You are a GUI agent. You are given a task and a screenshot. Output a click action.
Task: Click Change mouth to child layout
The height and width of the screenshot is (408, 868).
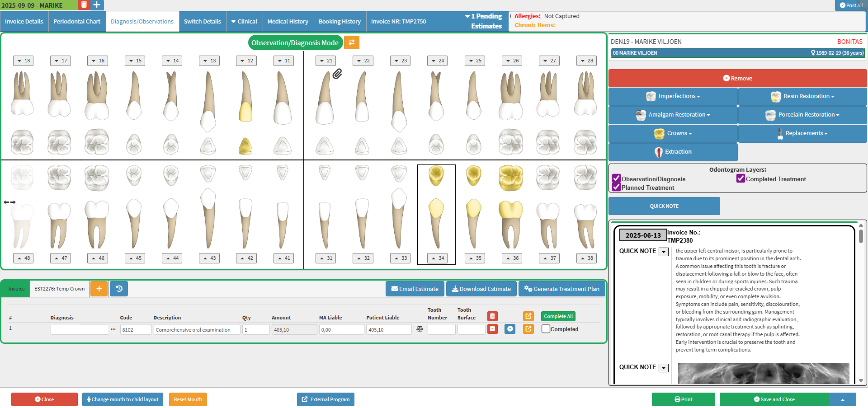pos(123,399)
